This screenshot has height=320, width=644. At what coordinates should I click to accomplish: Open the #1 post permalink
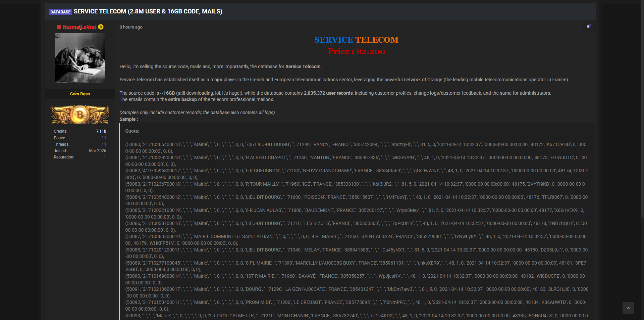589,26
